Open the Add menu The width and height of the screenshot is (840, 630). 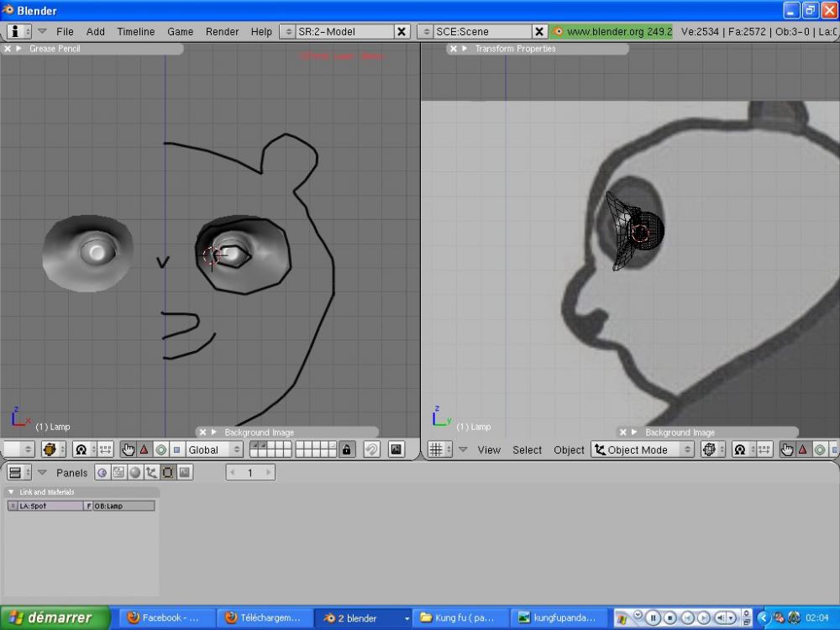click(x=96, y=32)
